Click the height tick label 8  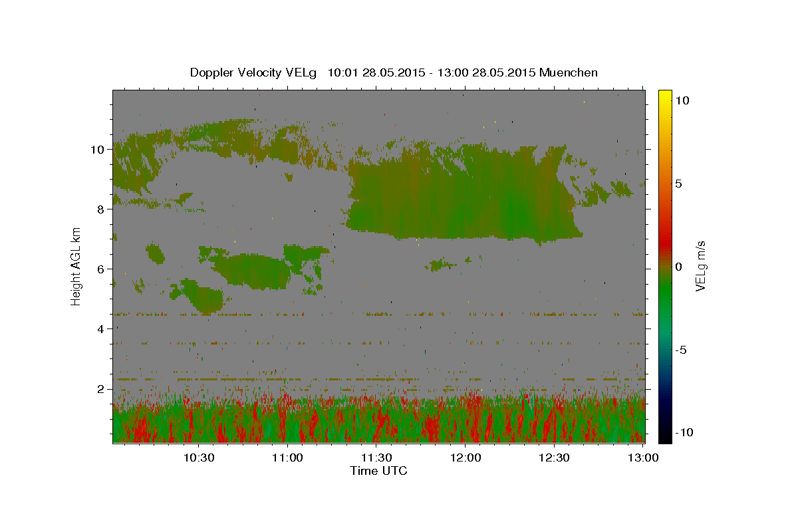pyautogui.click(x=101, y=209)
